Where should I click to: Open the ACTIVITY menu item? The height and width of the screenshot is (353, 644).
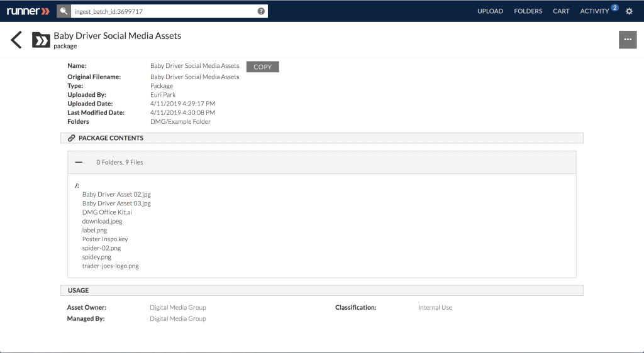(x=594, y=11)
